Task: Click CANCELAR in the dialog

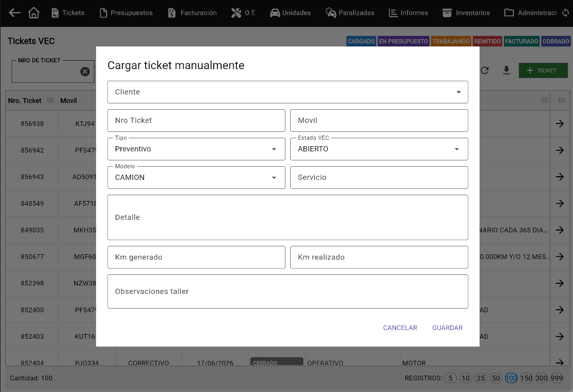Action: (x=400, y=328)
